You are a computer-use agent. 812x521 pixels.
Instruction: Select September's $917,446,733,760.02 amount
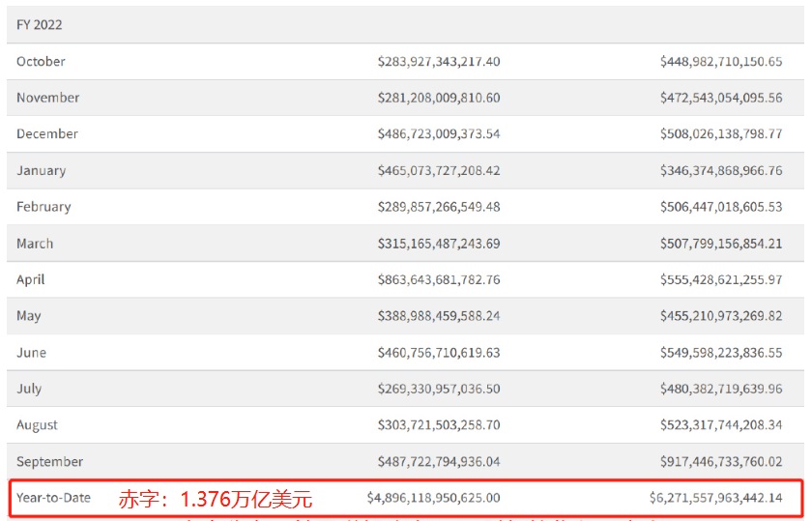pyautogui.click(x=721, y=462)
